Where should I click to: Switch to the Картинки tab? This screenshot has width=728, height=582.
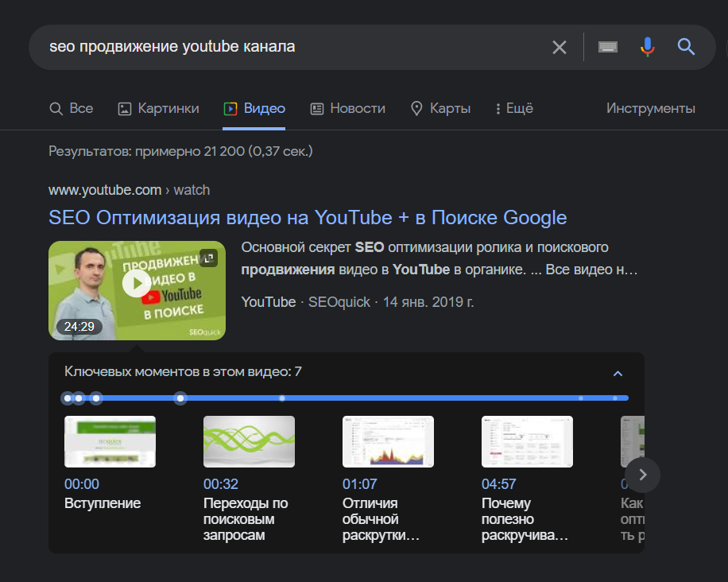pyautogui.click(x=158, y=109)
